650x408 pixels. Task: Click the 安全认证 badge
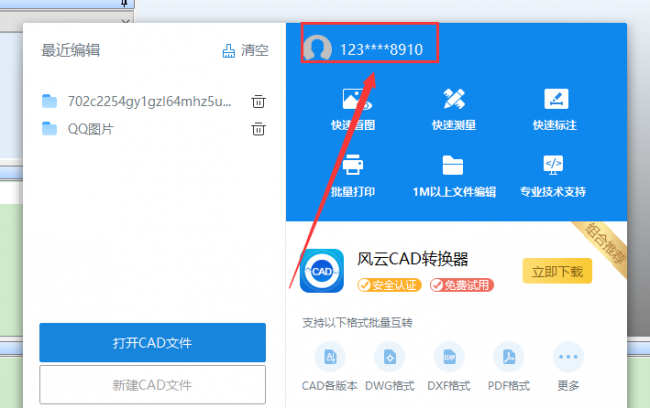(x=389, y=285)
